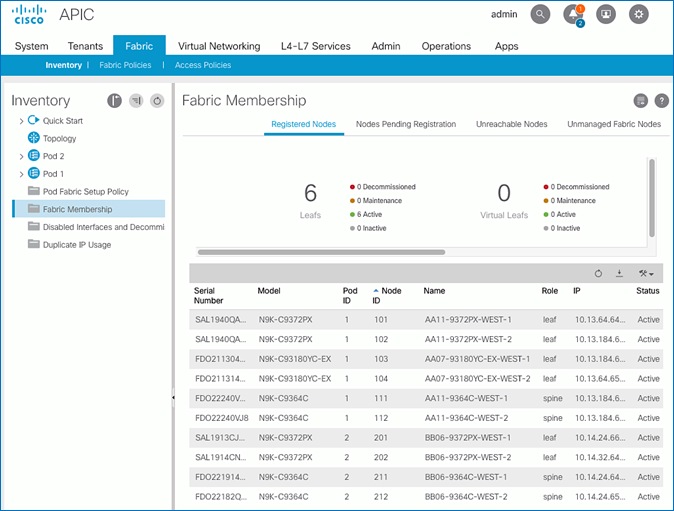Switch to Nodes Pending Registration tab
The image size is (674, 511).
(x=405, y=124)
